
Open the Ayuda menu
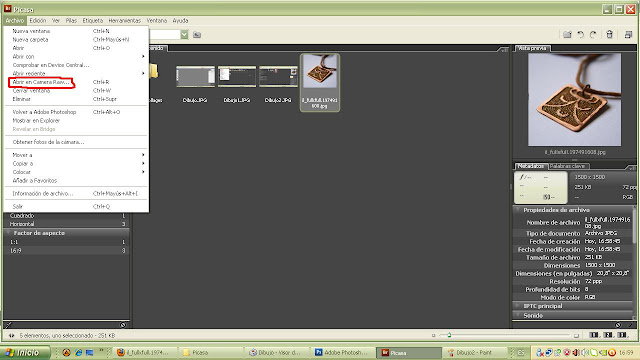click(180, 20)
